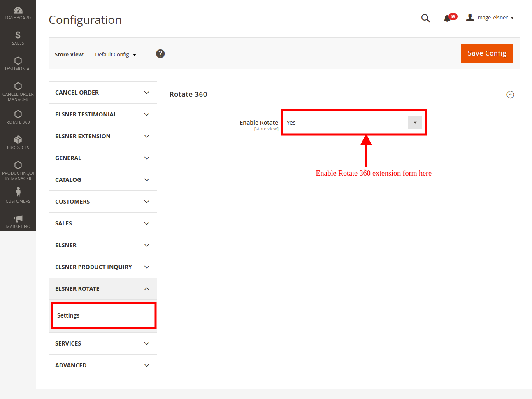This screenshot has height=399, width=532.
Task: Click the search magnifier icon
Action: point(425,18)
